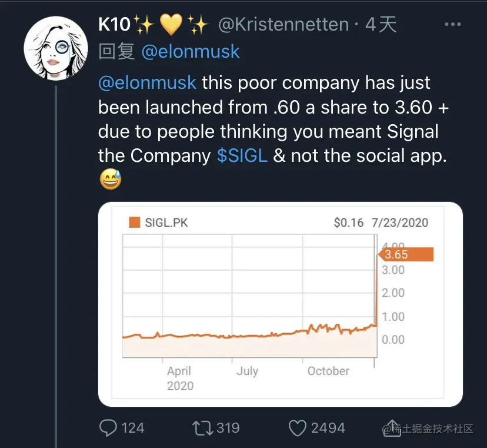Screen dimensions: 487x448
Task: Open the tweet via the 4天 timestamp
Action: tap(381, 25)
